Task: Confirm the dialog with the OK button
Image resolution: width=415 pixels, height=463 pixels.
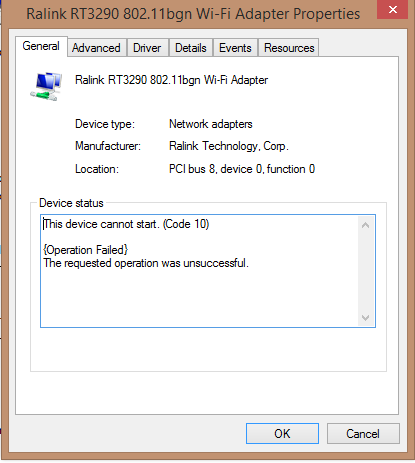Action: click(282, 433)
